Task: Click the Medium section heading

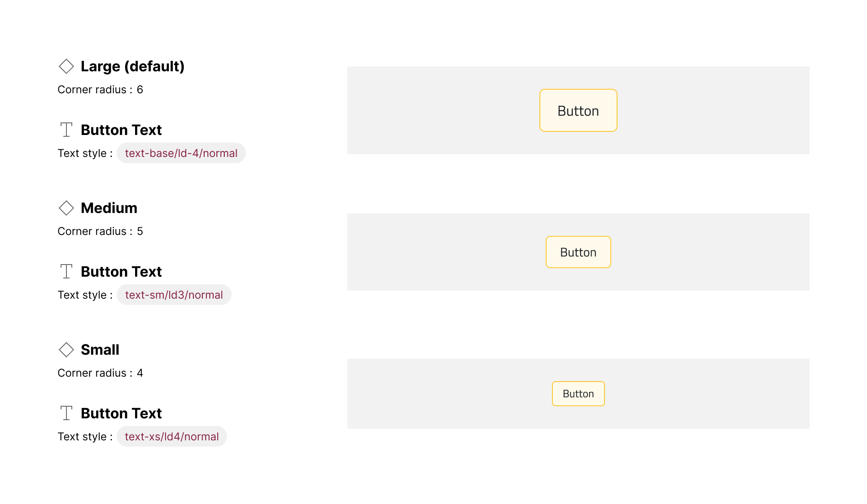Action: click(x=109, y=208)
